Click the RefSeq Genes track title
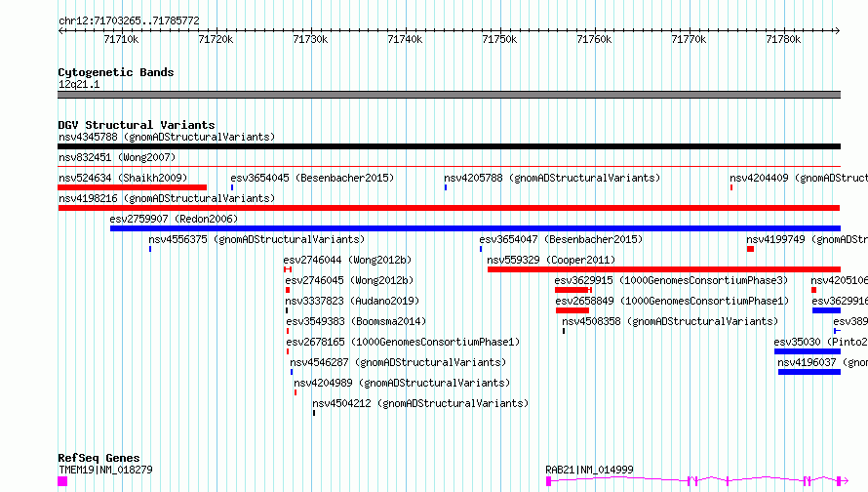Viewport: 868px width, 492px height. [99, 458]
